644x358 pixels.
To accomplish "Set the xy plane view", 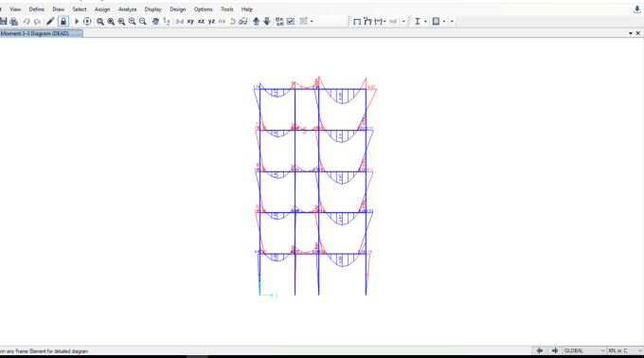I will click(x=190, y=22).
